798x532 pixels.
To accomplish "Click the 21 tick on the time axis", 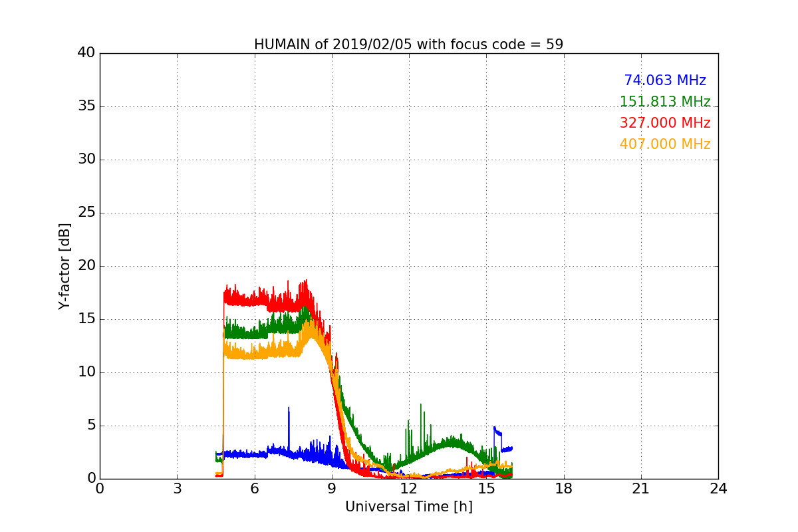I will (641, 489).
